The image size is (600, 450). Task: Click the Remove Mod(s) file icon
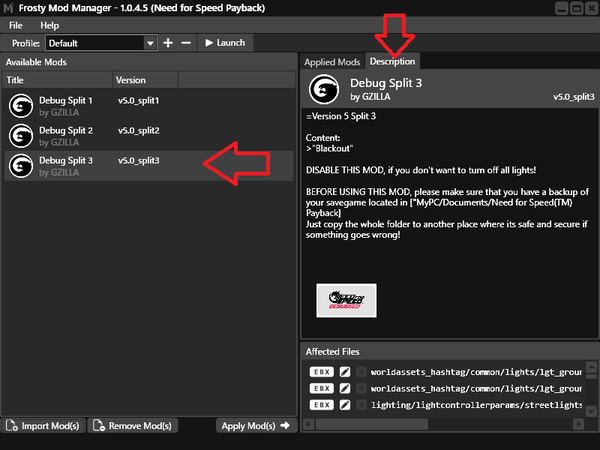coord(99,426)
